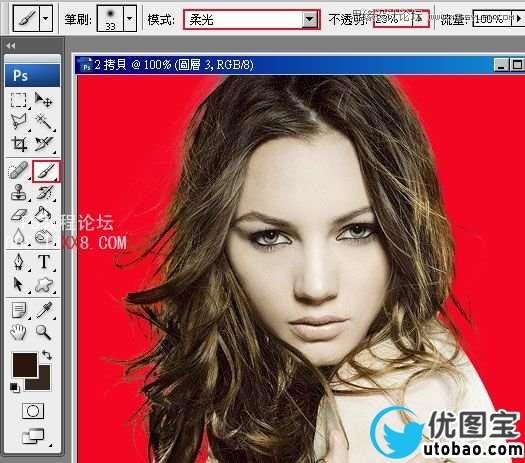Reset to default black and white colors

[x=14, y=387]
